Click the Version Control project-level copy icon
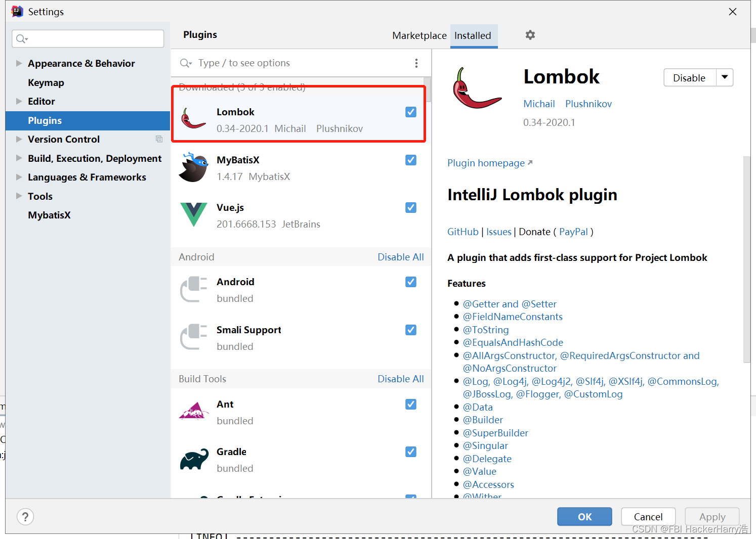This screenshot has width=756, height=539. point(159,139)
